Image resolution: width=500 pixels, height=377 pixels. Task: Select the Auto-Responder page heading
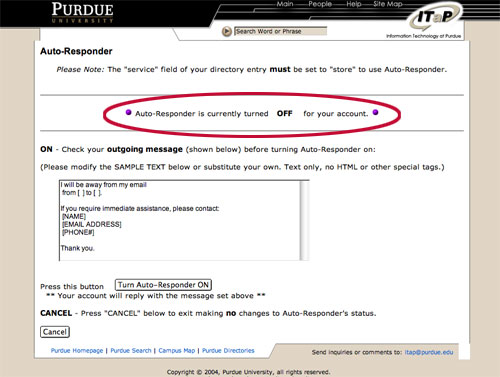[76, 51]
